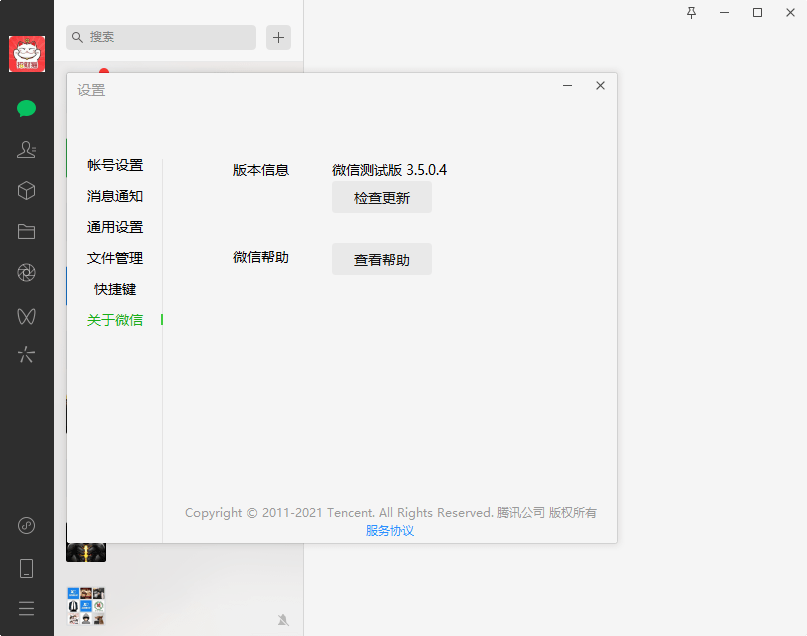This screenshot has width=807, height=636.
Task: Open the Mini Programs panel icon
Action: (27, 526)
